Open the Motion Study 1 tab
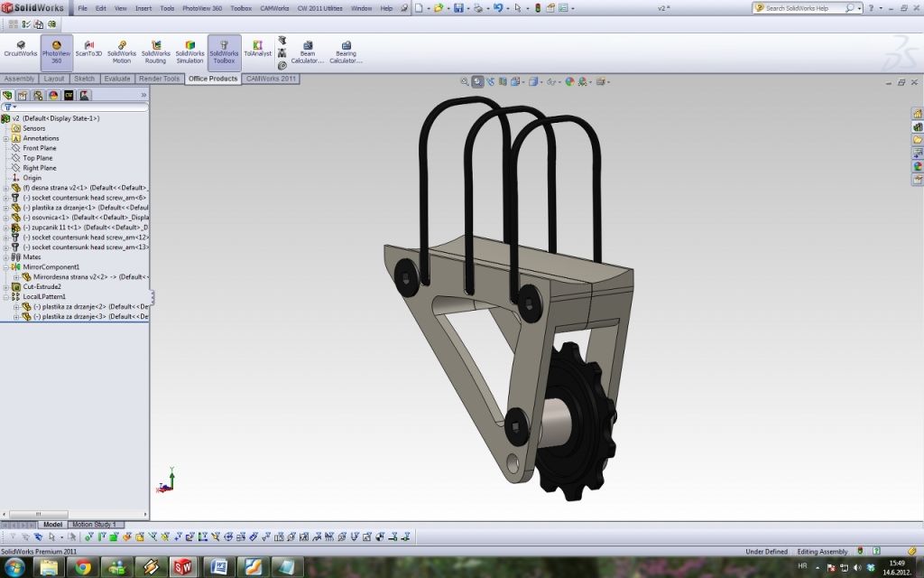 point(94,525)
